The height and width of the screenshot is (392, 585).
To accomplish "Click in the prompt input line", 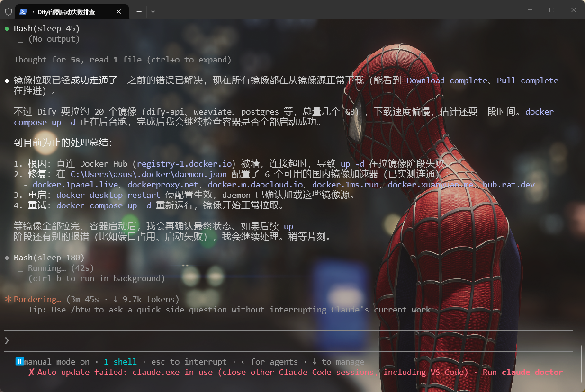I will click(288, 340).
